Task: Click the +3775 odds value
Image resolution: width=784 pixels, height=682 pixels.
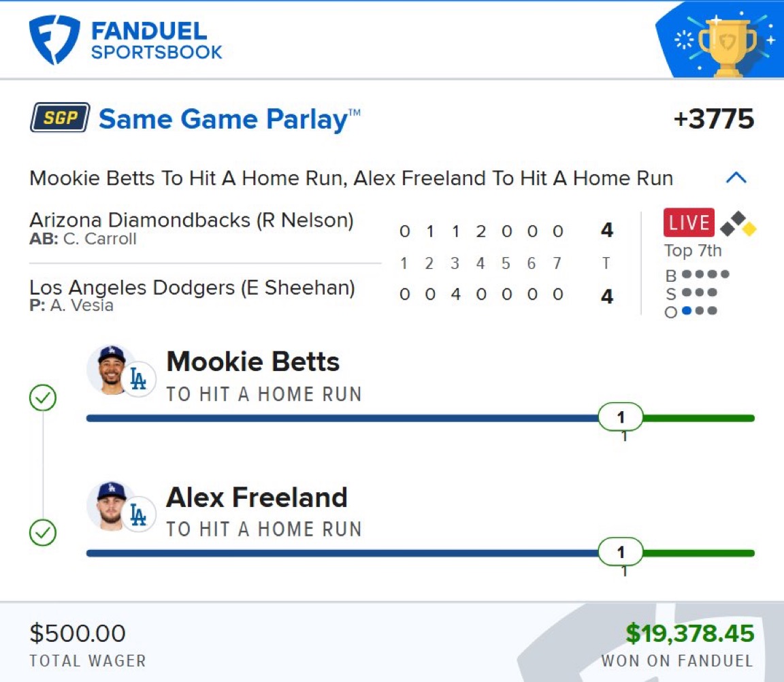Action: tap(713, 119)
